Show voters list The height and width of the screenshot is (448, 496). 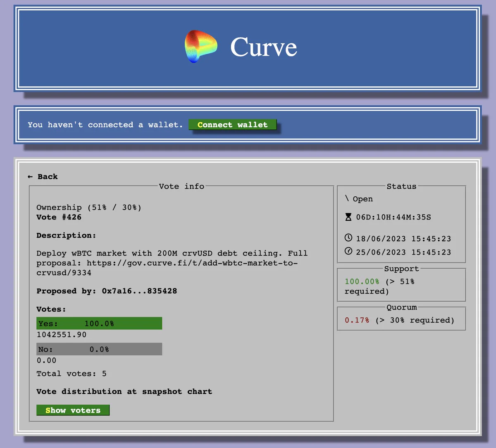click(x=73, y=410)
